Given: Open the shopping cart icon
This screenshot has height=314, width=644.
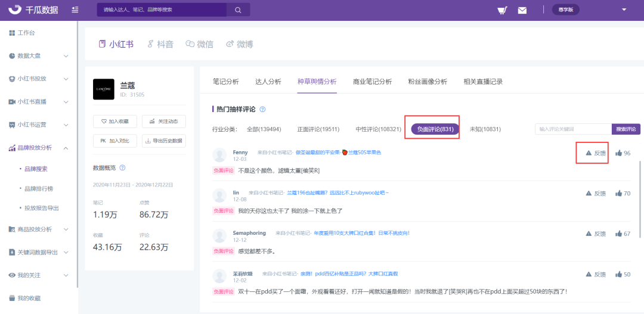Looking at the screenshot, I should click(501, 10).
